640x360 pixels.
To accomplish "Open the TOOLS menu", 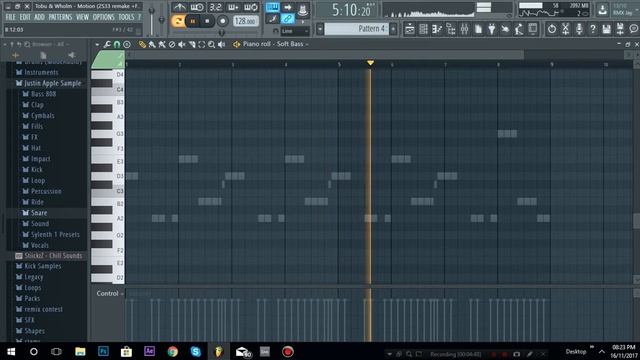I will coord(126,17).
